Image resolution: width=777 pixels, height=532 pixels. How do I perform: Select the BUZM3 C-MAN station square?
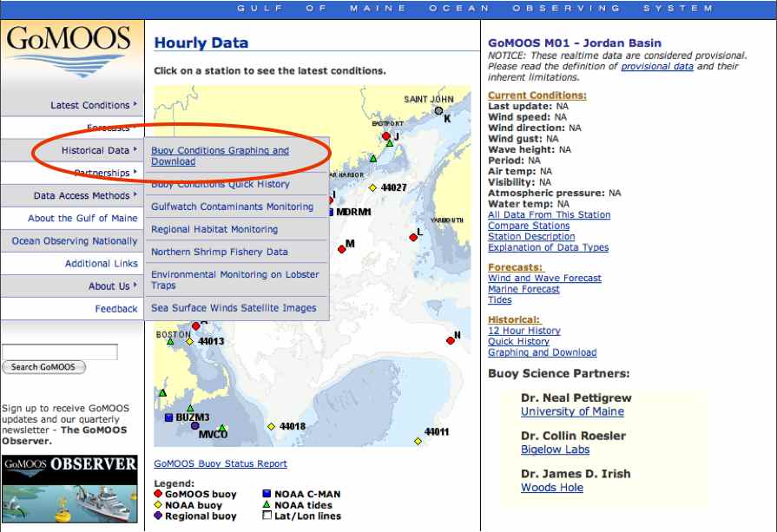point(168,417)
